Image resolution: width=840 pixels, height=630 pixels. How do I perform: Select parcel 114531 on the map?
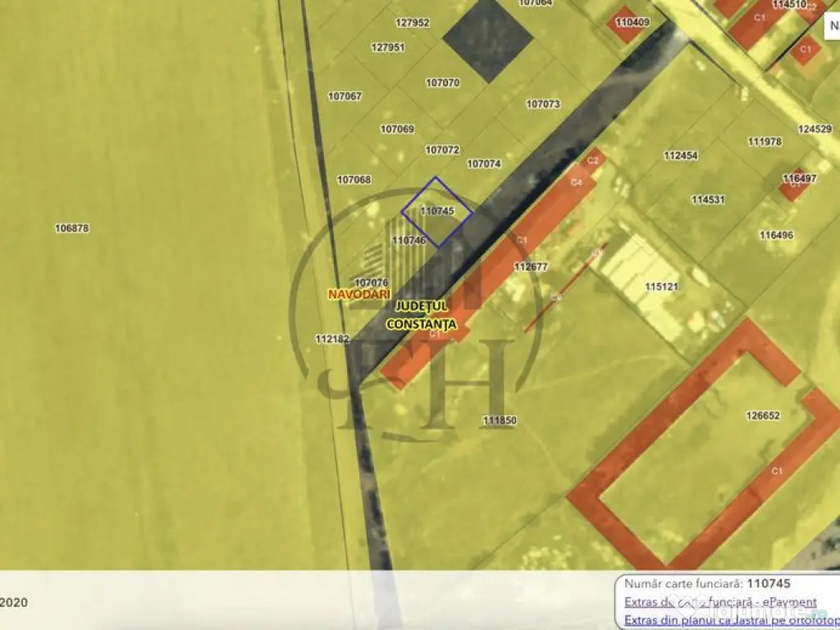click(707, 199)
